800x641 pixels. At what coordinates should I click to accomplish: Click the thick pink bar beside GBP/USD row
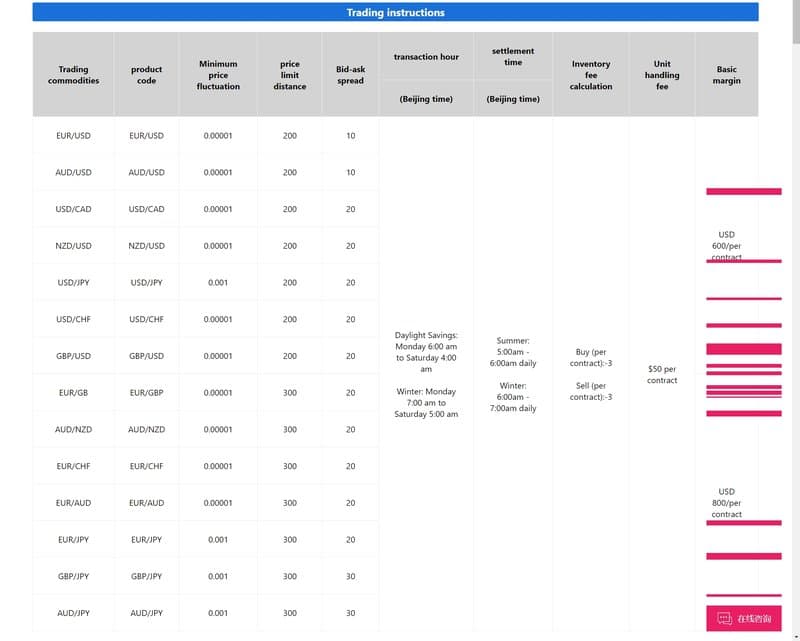[x=743, y=349]
